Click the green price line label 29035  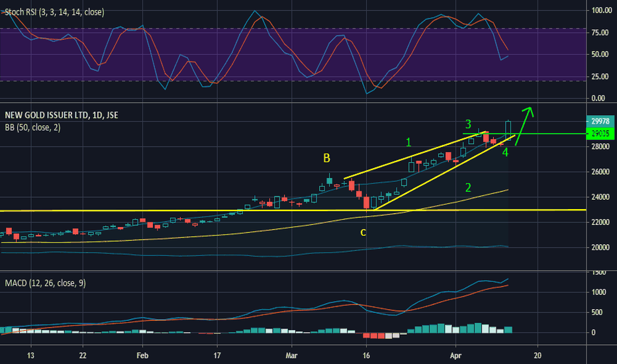[600, 134]
